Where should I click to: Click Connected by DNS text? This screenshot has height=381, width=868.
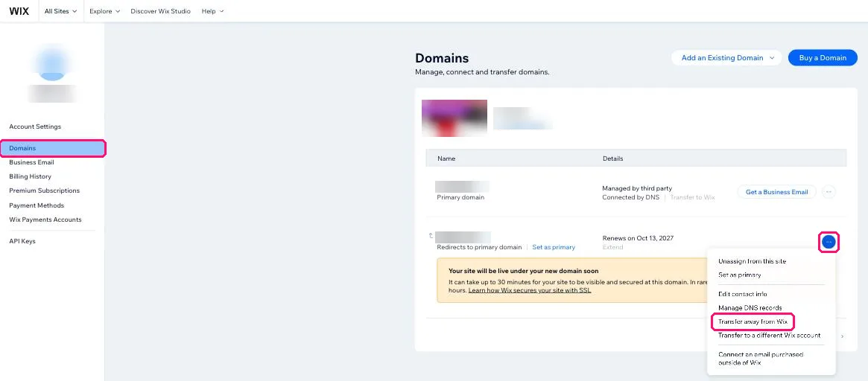tap(631, 197)
